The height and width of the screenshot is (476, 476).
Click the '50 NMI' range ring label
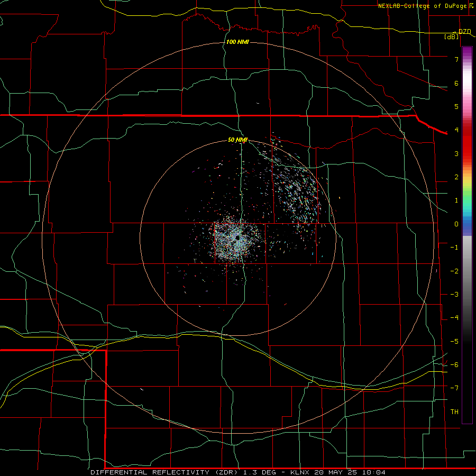coord(237,140)
